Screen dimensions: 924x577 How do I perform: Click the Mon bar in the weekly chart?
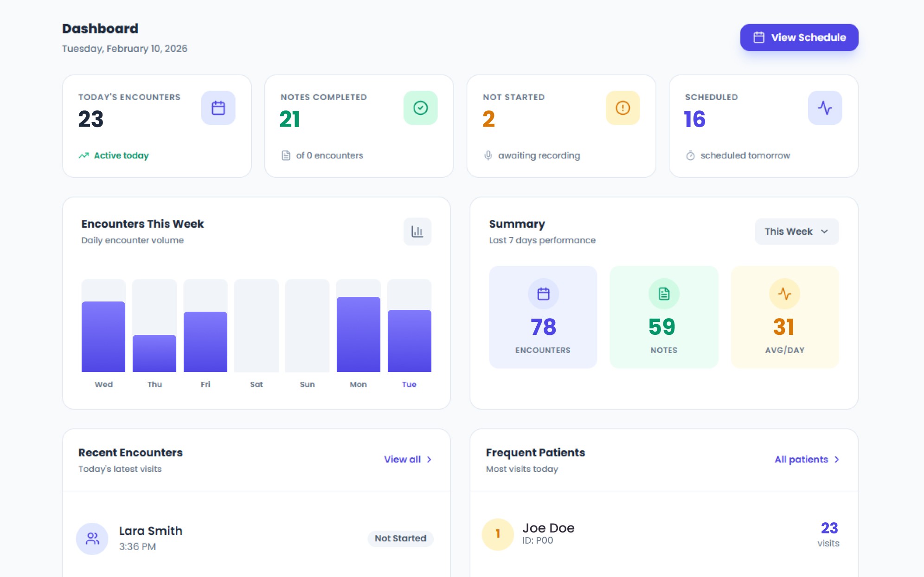358,334
